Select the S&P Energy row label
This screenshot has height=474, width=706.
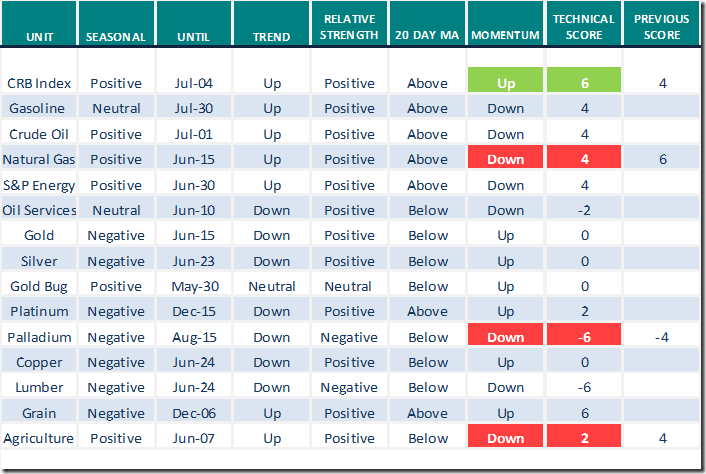tap(39, 185)
